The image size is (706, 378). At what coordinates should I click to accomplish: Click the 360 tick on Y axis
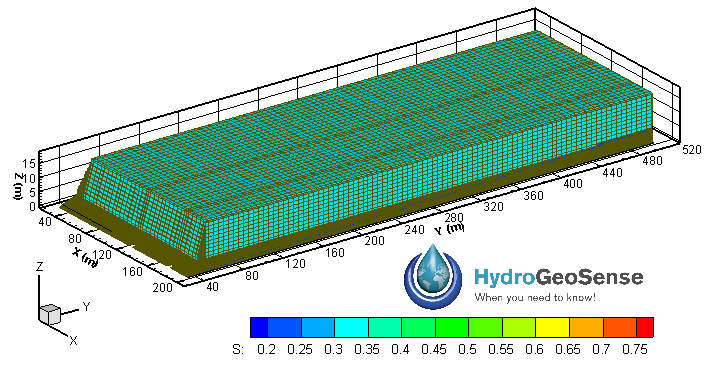click(x=534, y=195)
